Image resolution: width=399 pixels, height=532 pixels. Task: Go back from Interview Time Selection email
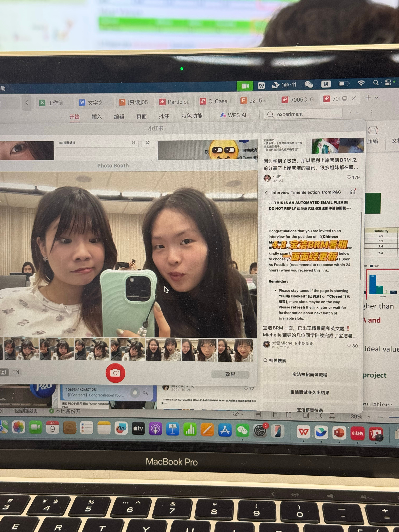click(x=266, y=193)
